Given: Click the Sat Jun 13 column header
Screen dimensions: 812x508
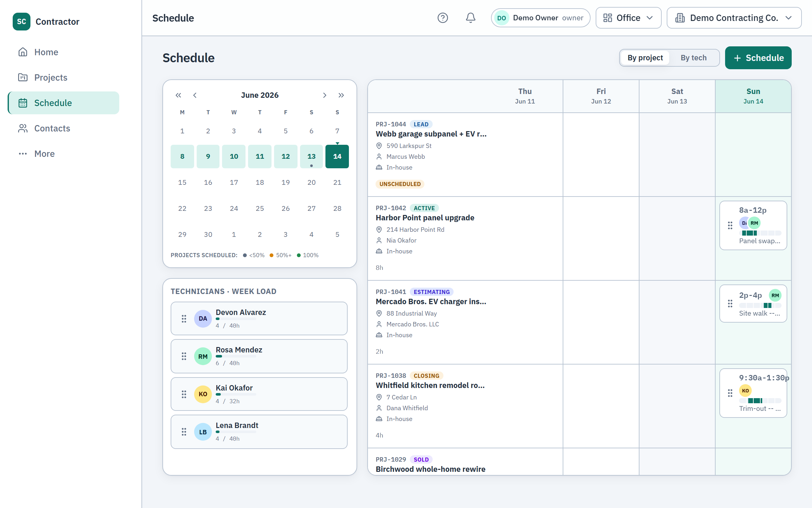Looking at the screenshot, I should (677, 96).
